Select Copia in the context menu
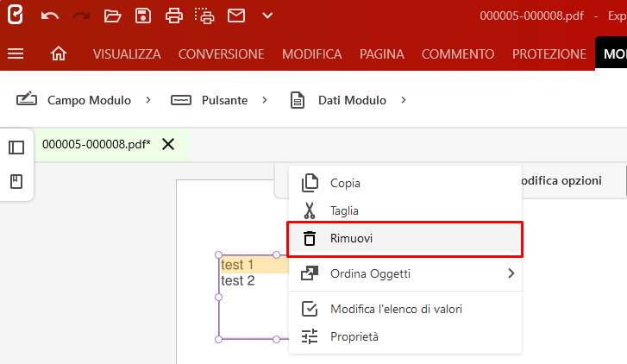The width and height of the screenshot is (627, 364). click(x=405, y=183)
